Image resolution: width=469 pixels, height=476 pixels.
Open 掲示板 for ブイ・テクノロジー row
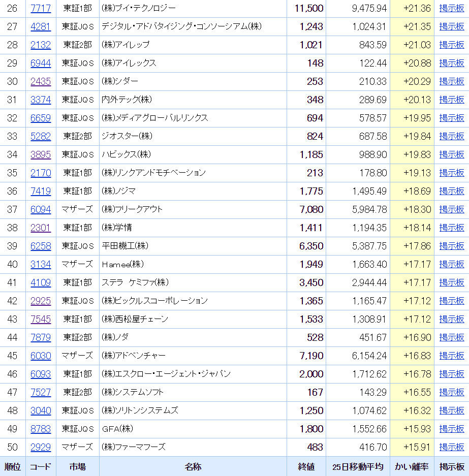pyautogui.click(x=452, y=8)
